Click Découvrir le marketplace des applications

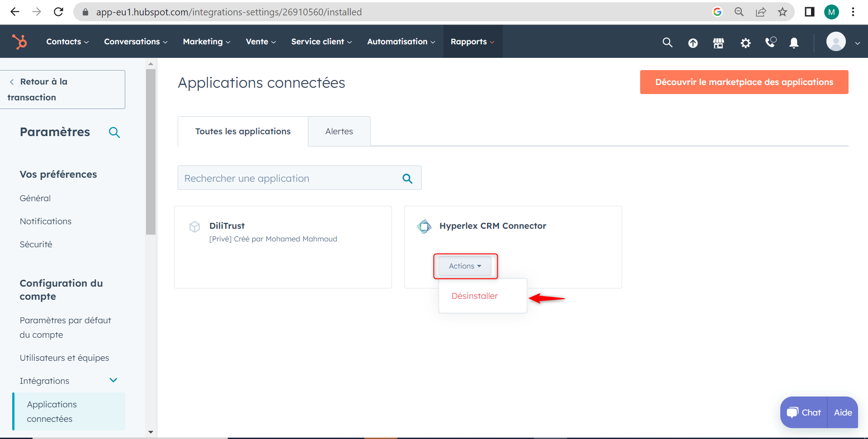(744, 82)
